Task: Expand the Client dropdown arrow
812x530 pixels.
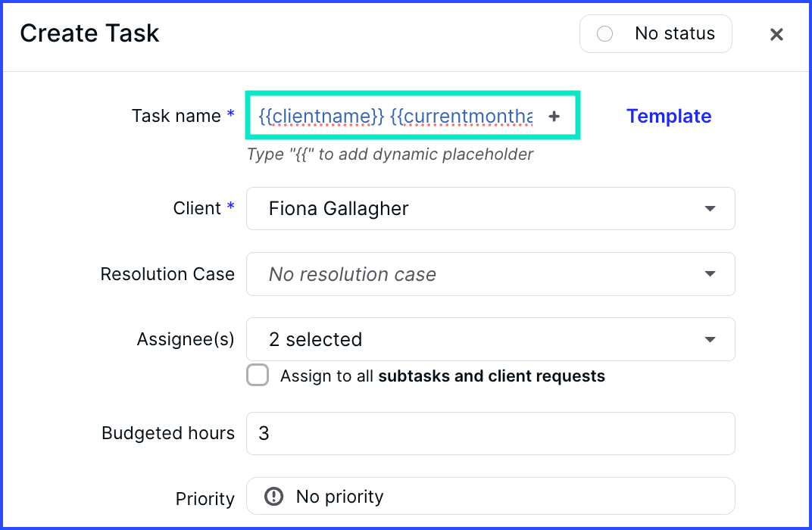Action: click(710, 208)
